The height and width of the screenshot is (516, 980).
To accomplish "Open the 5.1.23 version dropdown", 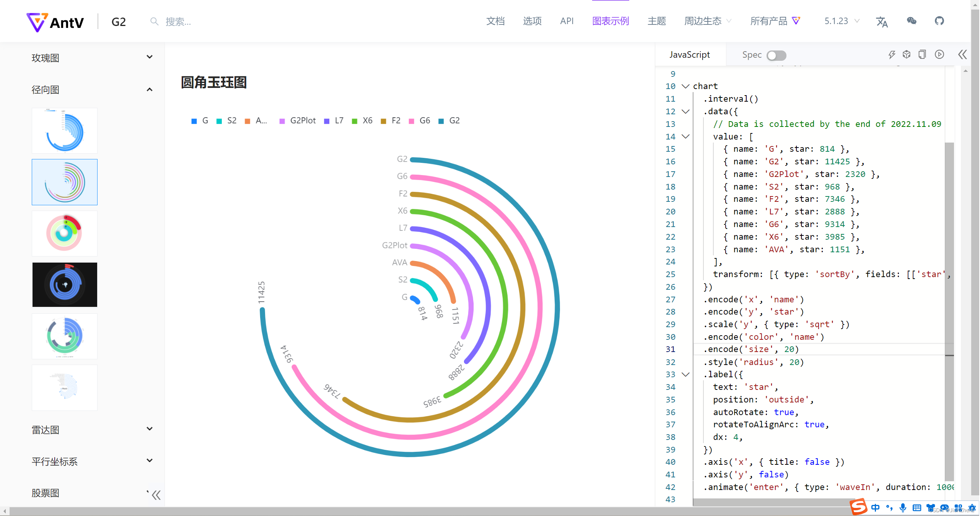I will click(842, 21).
